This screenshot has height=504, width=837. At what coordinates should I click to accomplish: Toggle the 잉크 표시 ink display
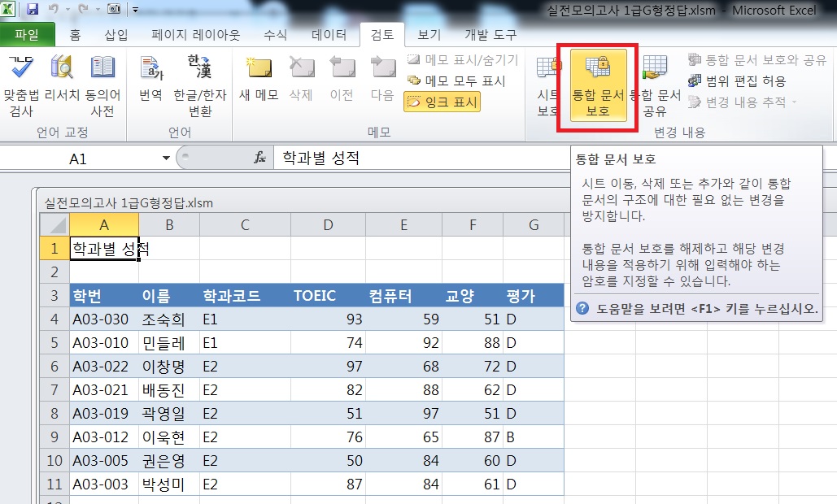[442, 102]
